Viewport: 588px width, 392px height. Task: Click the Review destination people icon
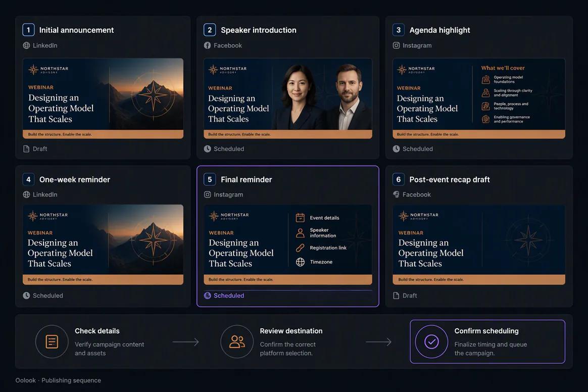click(237, 341)
